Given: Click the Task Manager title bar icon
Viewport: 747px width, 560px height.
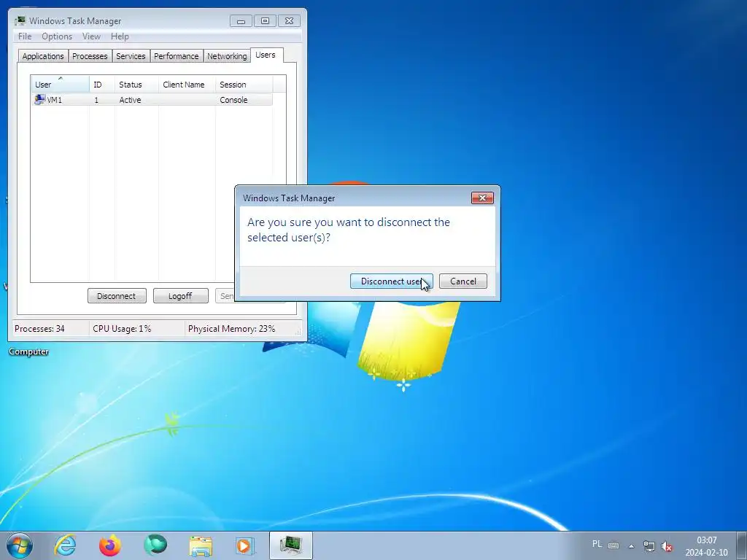Looking at the screenshot, I should pyautogui.click(x=20, y=20).
